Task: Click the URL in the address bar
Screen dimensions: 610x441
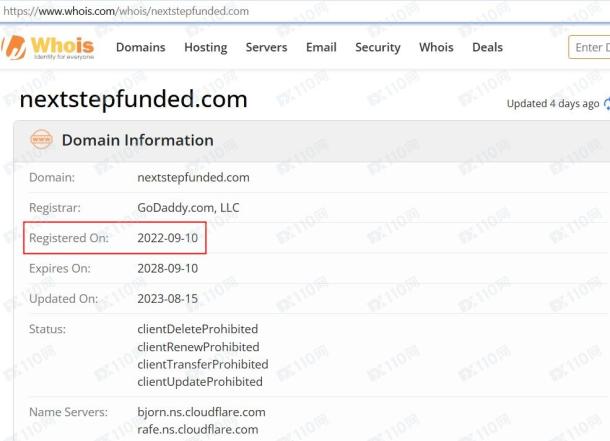Action: coord(126,11)
